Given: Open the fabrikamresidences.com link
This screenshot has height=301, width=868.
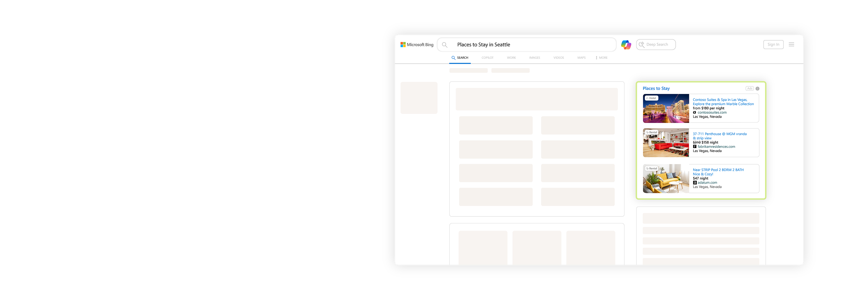Looking at the screenshot, I should pyautogui.click(x=716, y=147).
